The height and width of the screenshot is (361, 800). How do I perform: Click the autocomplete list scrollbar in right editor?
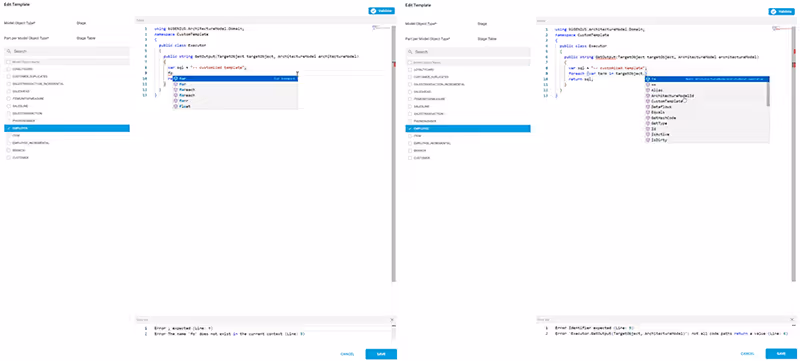tap(768, 93)
